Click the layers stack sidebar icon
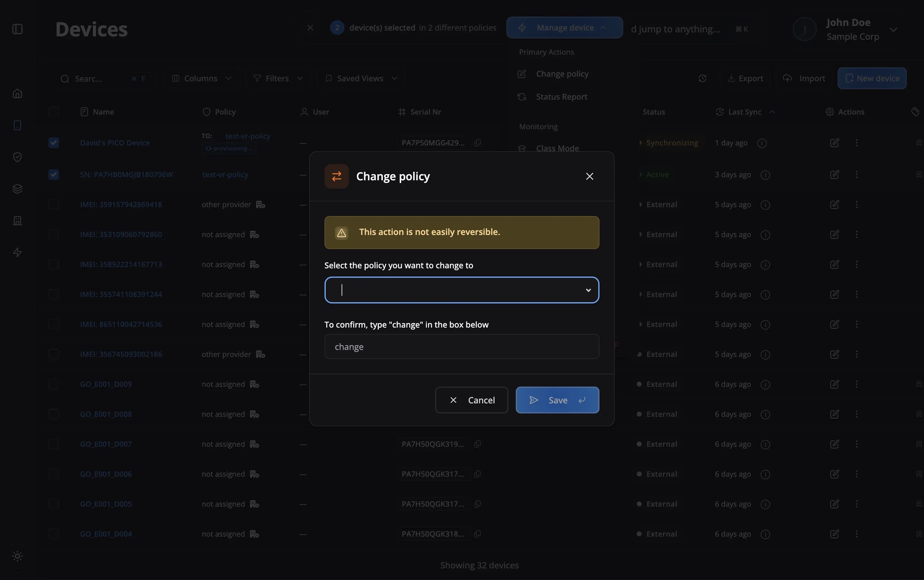924x580 pixels. pos(17,189)
